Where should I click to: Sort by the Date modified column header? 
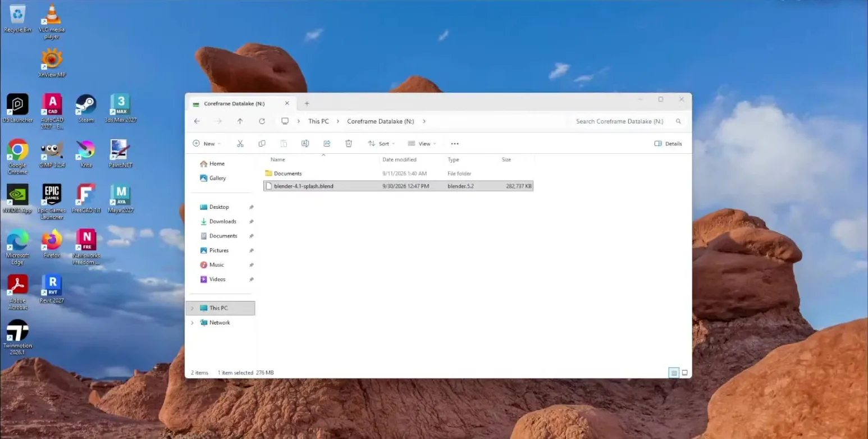[x=399, y=160]
